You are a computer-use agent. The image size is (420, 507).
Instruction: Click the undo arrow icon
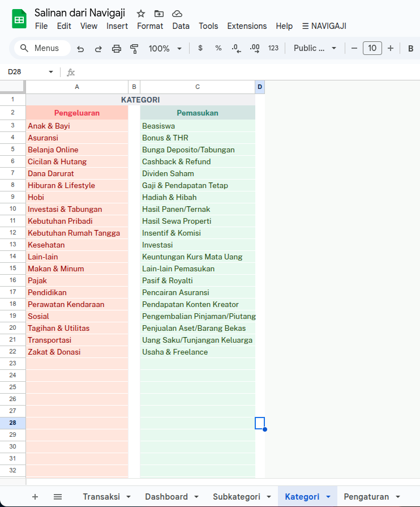80,49
